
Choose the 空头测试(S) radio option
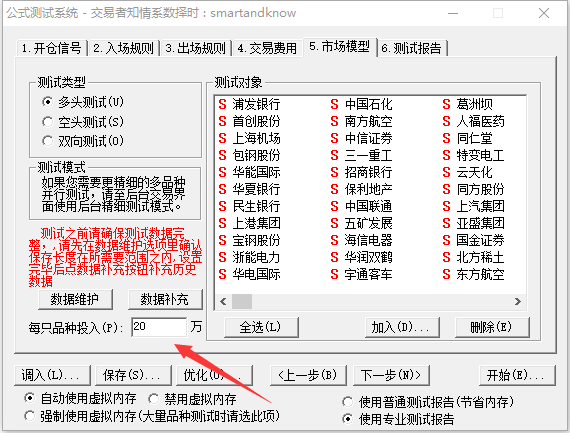click(x=83, y=121)
